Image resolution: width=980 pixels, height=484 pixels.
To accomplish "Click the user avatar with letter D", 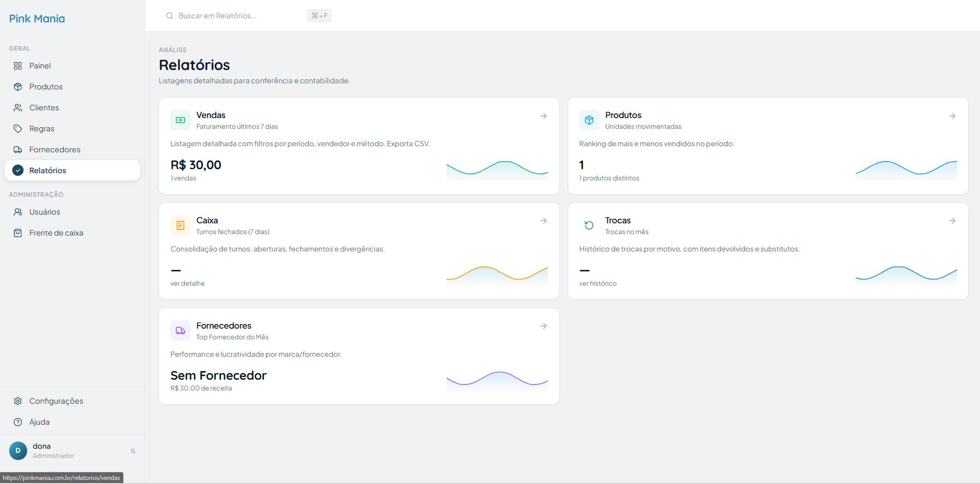I will tap(18, 451).
